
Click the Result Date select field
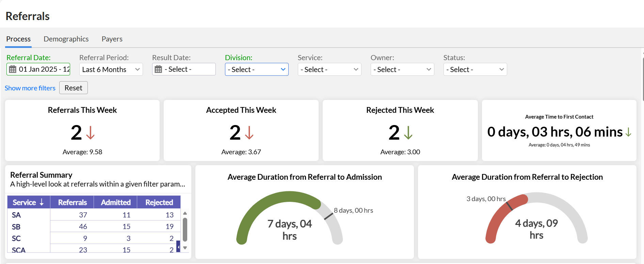pos(188,69)
